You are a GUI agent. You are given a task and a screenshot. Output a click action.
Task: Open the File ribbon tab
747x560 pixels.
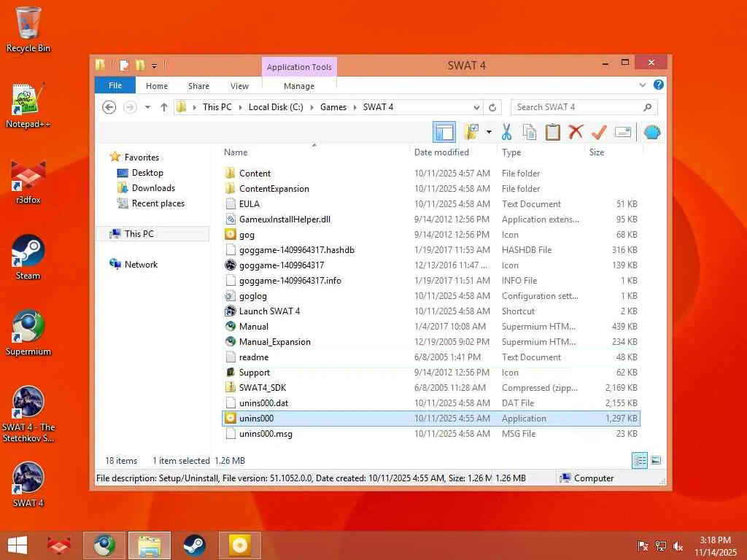tap(115, 85)
